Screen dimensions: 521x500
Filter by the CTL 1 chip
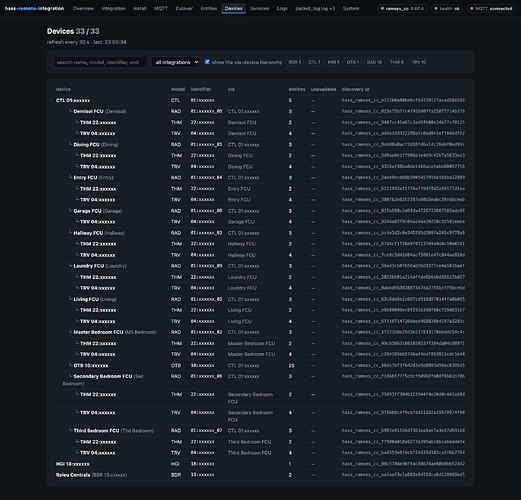[x=314, y=62]
